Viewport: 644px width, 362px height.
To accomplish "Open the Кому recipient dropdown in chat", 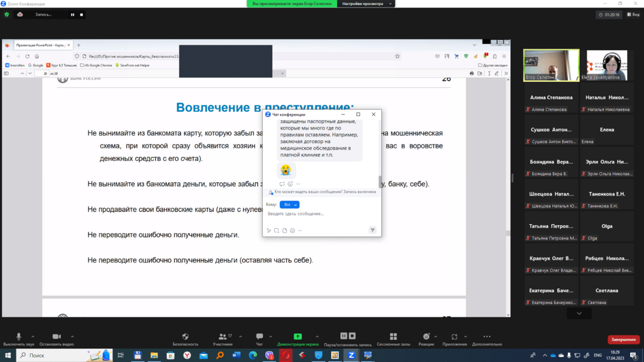I will coord(289,204).
